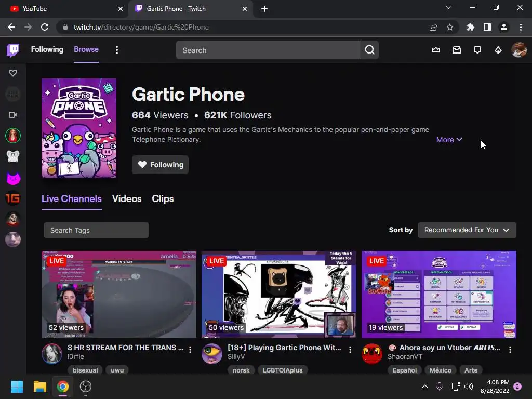The image size is (532, 399).
Task: Select the norsk tag
Action: (241, 370)
